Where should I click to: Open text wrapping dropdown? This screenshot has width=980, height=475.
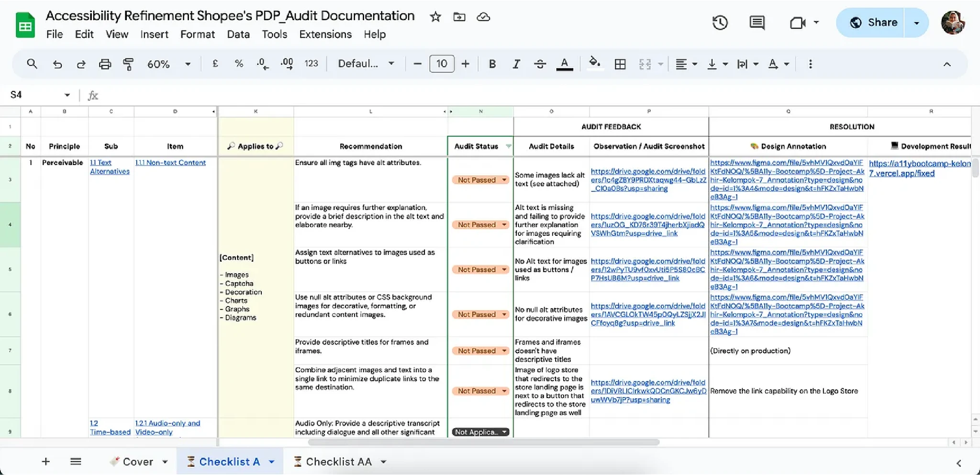(747, 64)
